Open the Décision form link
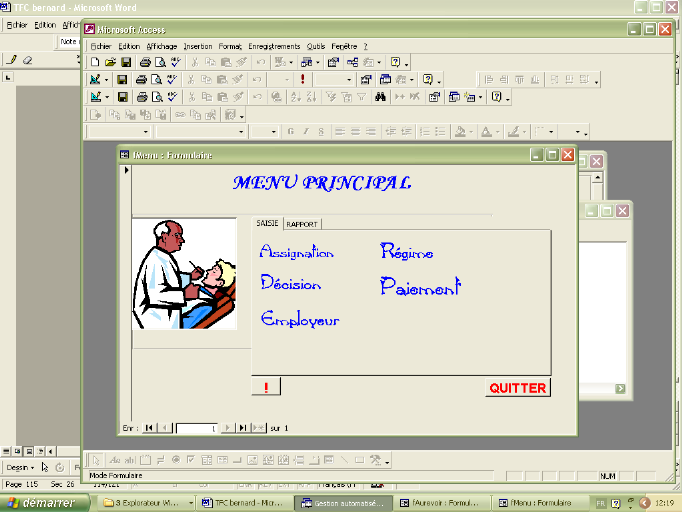The height and width of the screenshot is (512, 682). pos(291,283)
